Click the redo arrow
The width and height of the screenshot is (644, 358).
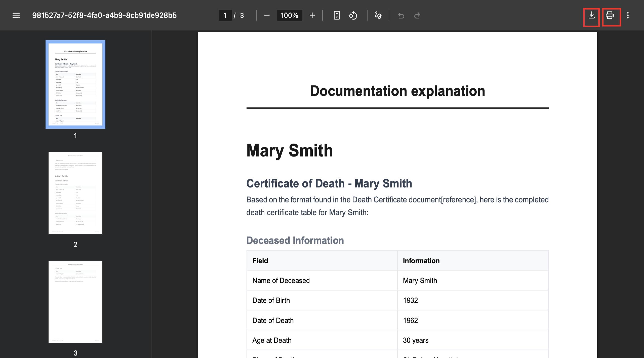tap(417, 16)
